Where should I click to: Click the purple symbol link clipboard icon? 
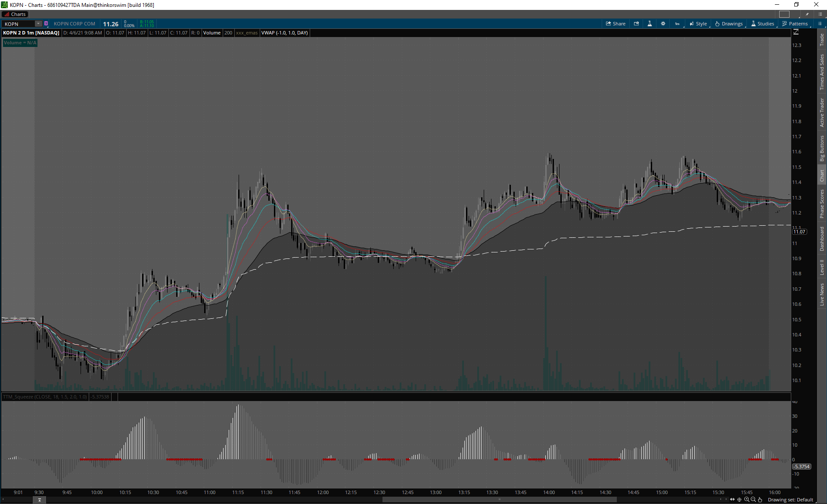pos(46,24)
